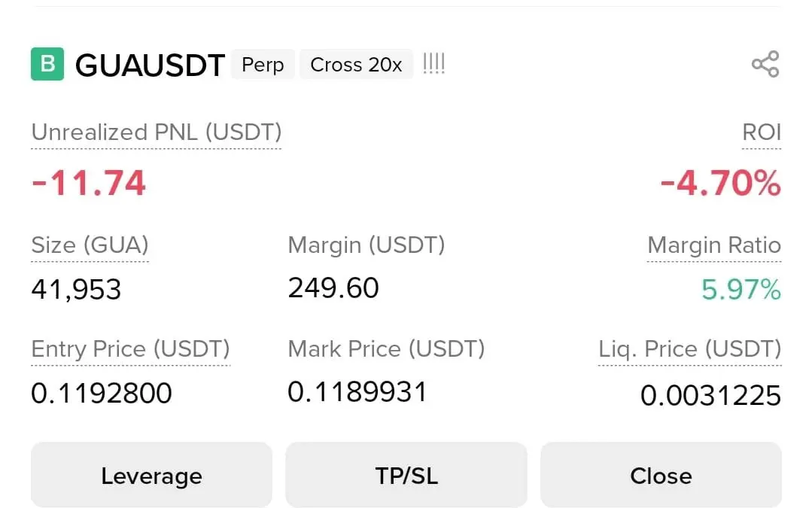Tap the share icon
The image size is (812, 508).
[765, 64]
